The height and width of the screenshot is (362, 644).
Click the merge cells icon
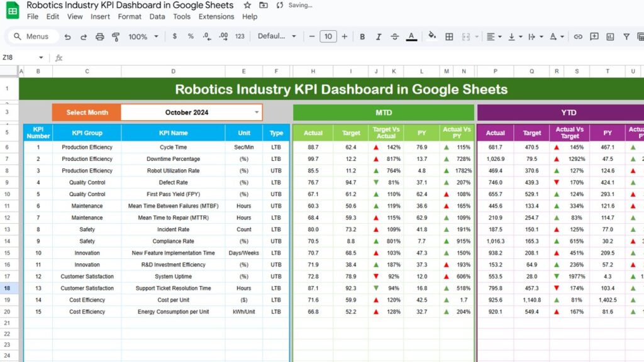pyautogui.click(x=466, y=36)
